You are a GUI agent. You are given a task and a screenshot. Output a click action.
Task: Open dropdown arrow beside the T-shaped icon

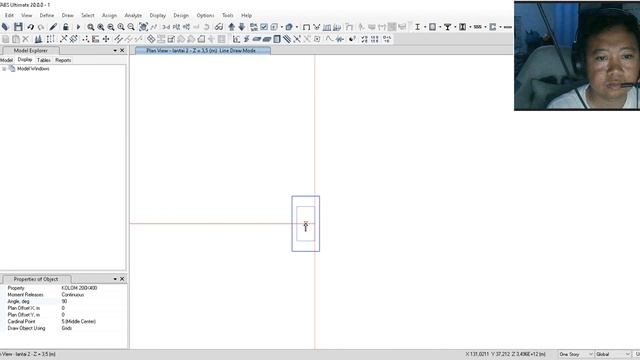455,27
